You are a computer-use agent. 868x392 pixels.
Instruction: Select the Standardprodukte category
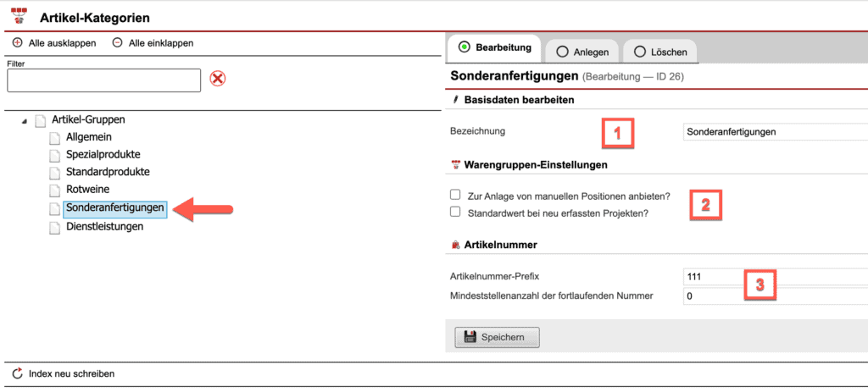[x=108, y=172]
